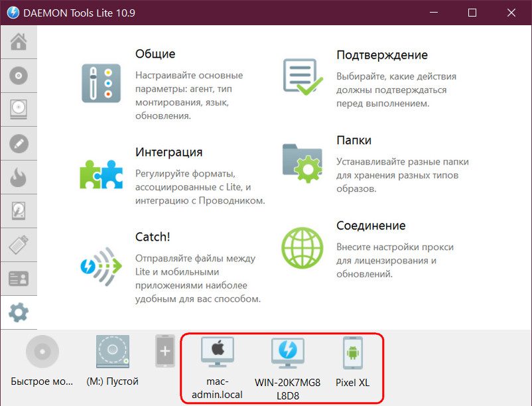The image size is (532, 406).
Task: Click the Быстрое мо... label
Action: pyautogui.click(x=42, y=381)
